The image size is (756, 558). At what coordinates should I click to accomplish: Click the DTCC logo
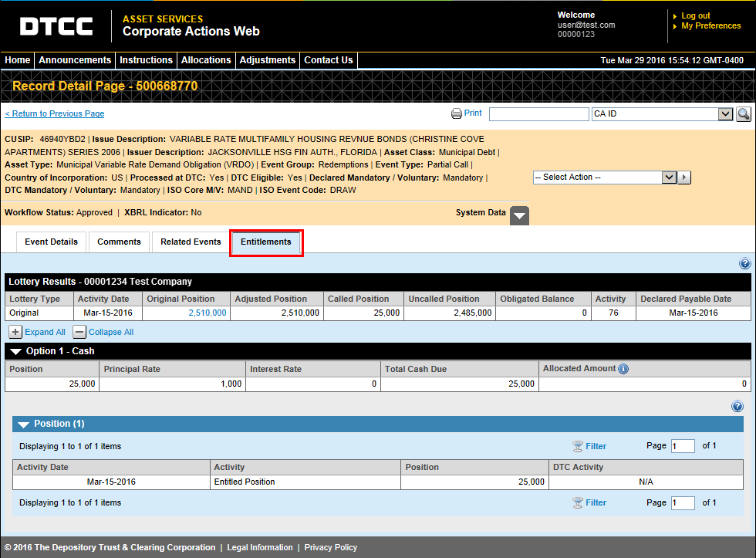click(x=56, y=26)
